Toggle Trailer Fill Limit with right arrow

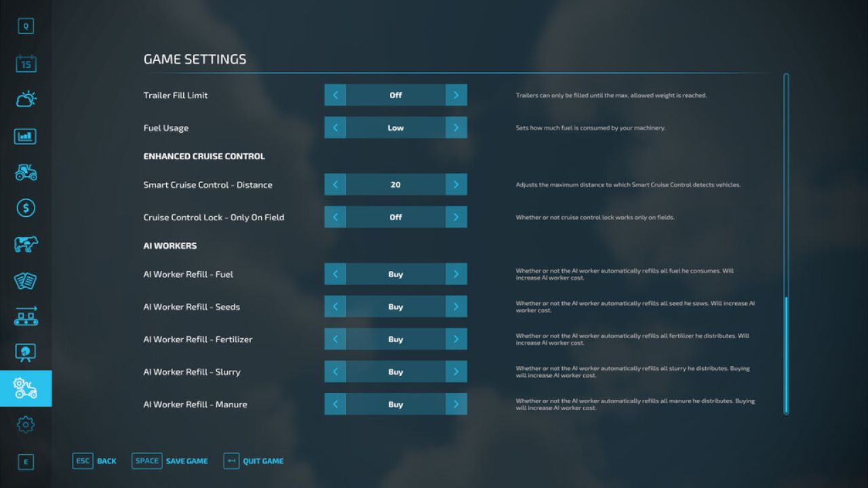pyautogui.click(x=456, y=95)
